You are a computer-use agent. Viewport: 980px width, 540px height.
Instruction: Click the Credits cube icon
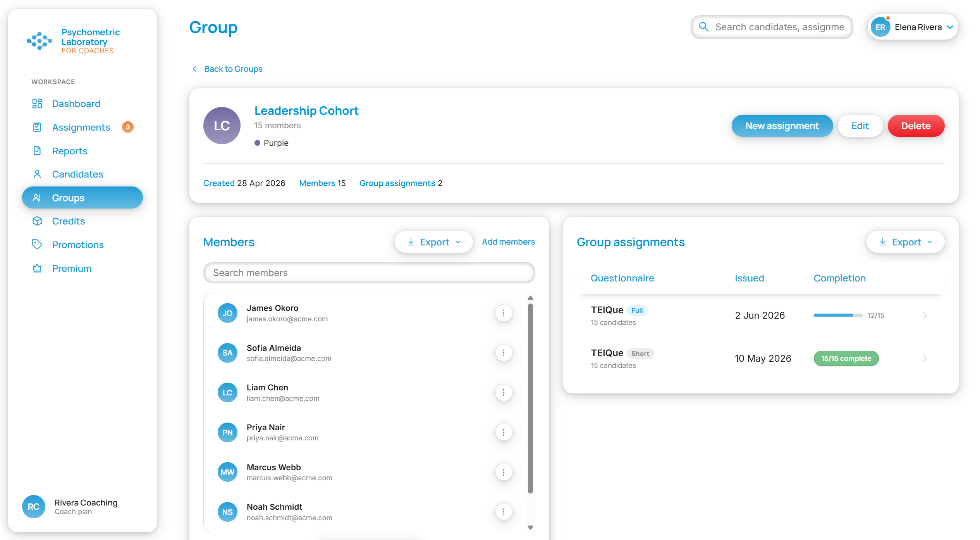pyautogui.click(x=37, y=221)
